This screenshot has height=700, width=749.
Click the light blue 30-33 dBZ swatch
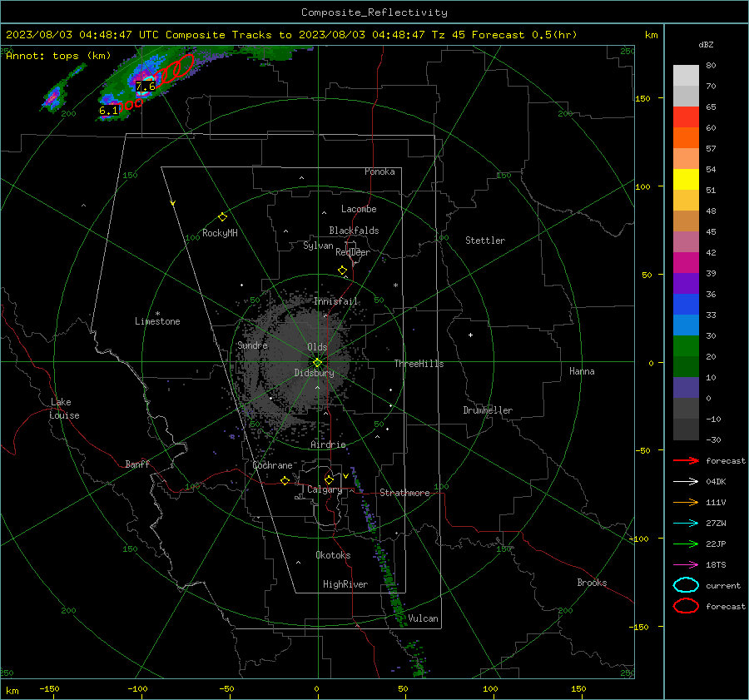coord(686,325)
